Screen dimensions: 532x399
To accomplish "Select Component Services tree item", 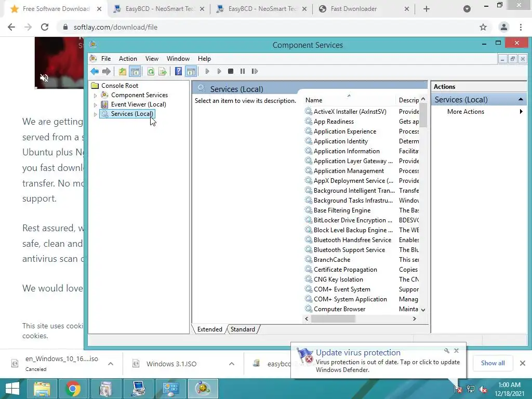I will (139, 95).
